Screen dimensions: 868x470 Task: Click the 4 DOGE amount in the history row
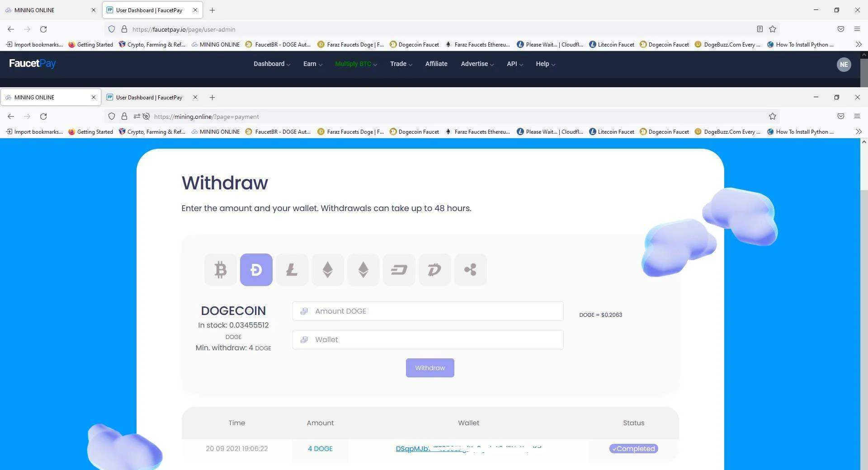[320, 449]
